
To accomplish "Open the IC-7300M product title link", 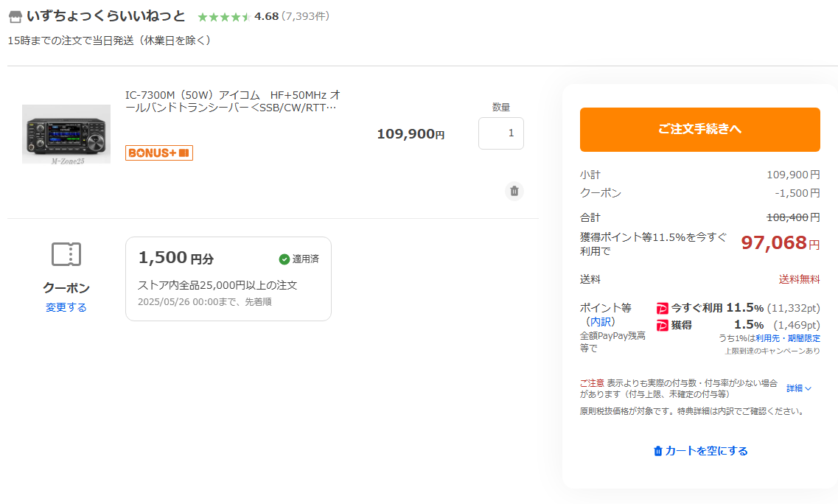I will [232, 101].
